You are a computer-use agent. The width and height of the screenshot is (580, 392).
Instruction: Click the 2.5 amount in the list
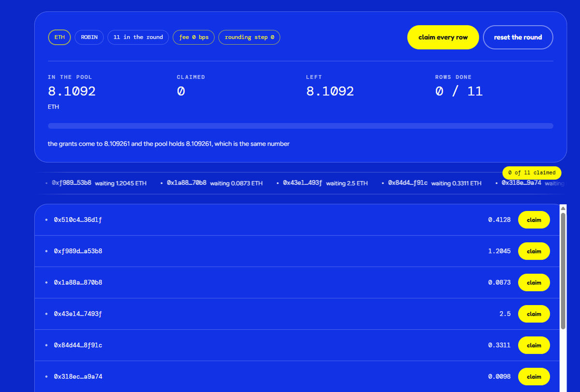coord(505,314)
